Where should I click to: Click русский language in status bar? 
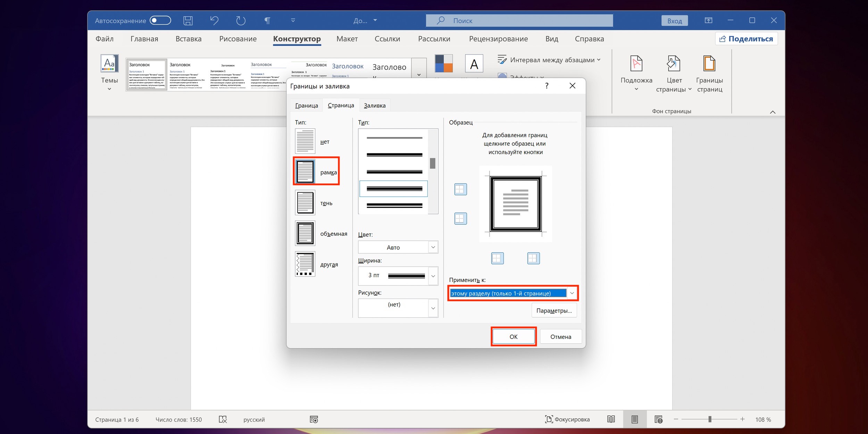[x=254, y=419]
